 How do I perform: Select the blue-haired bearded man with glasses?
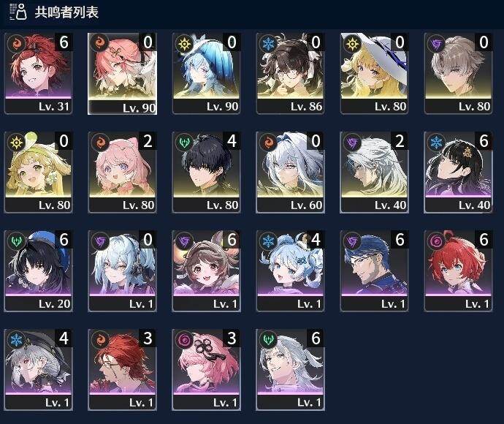click(374, 271)
